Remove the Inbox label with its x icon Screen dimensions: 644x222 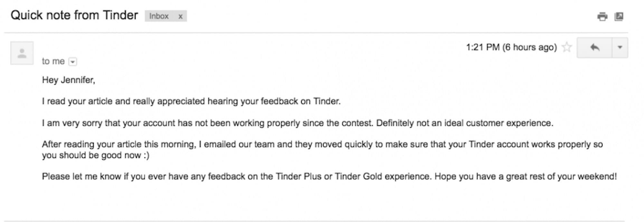181,16
